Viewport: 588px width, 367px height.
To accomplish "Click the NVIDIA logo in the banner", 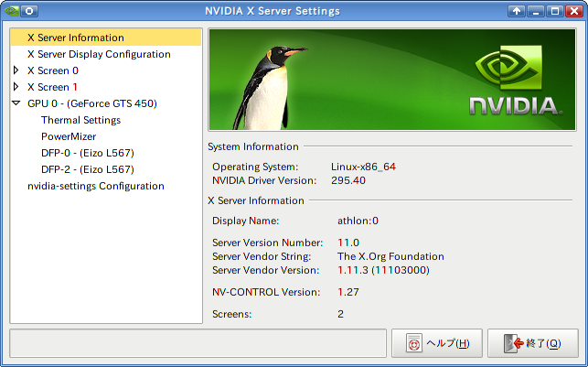I will point(516,81).
